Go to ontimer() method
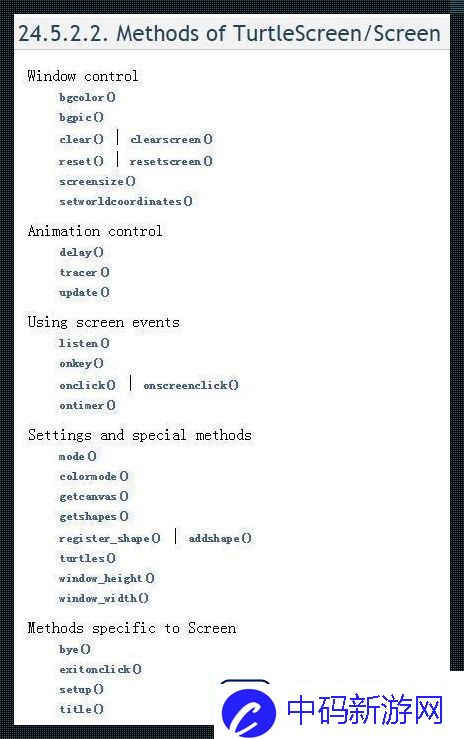464x739 pixels. point(87,405)
